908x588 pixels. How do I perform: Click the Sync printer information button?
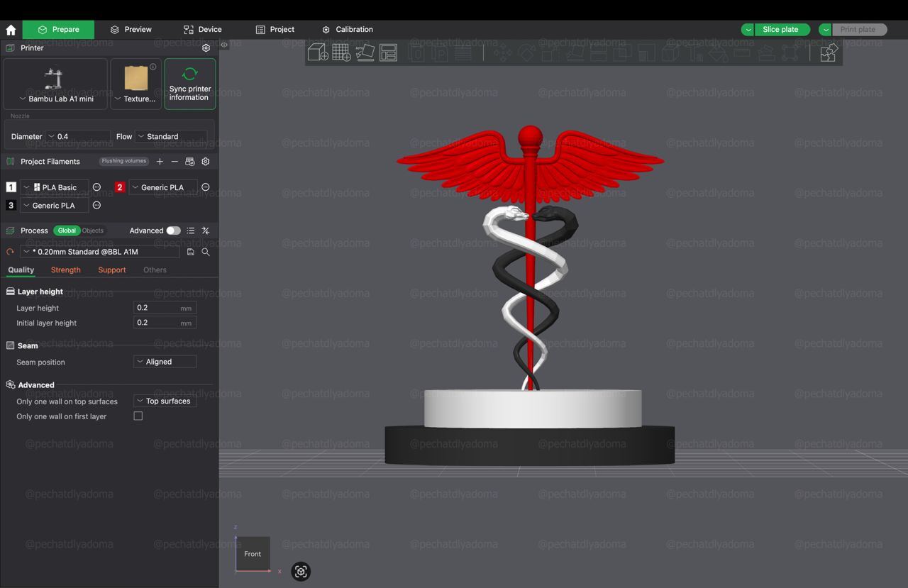pos(189,84)
